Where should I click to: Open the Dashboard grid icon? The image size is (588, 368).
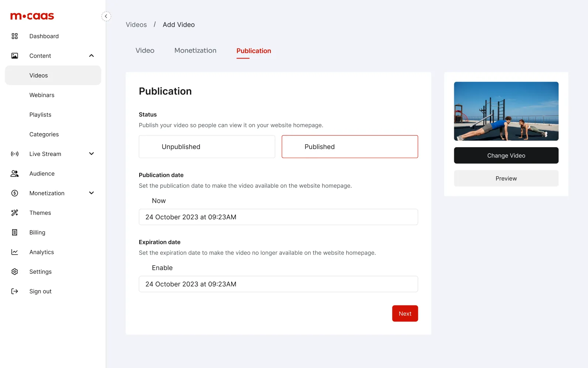point(15,36)
